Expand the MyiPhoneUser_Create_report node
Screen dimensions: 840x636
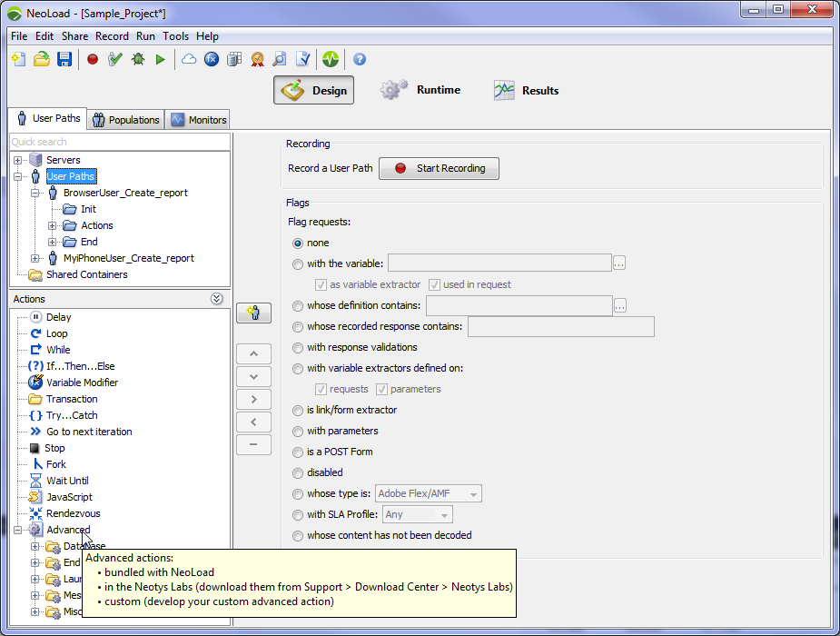pos(35,258)
